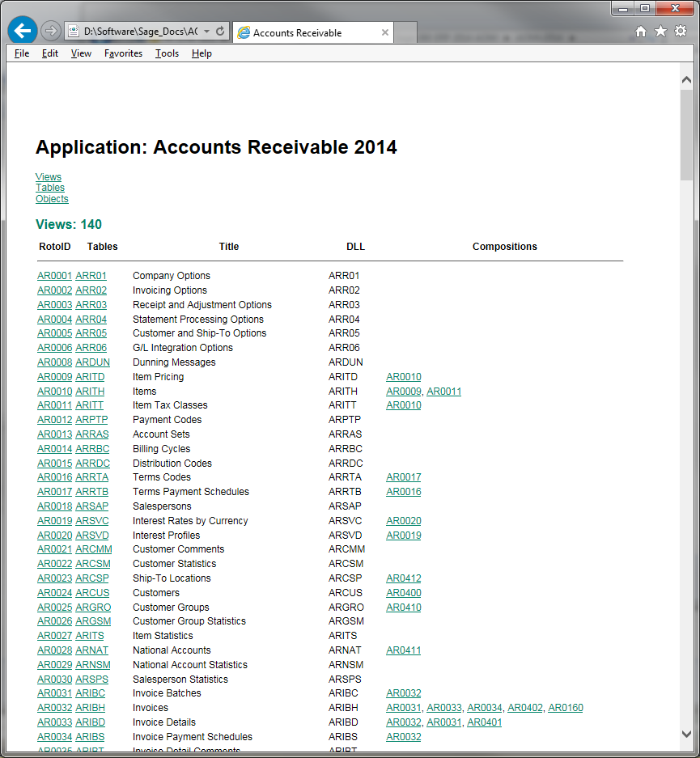Open the ARITS table link

pyautogui.click(x=90, y=636)
